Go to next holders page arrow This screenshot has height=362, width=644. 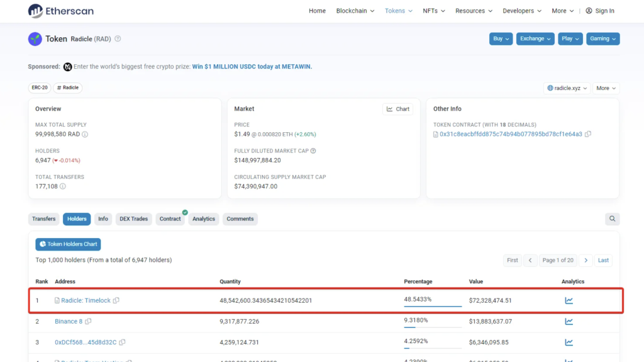pos(586,261)
